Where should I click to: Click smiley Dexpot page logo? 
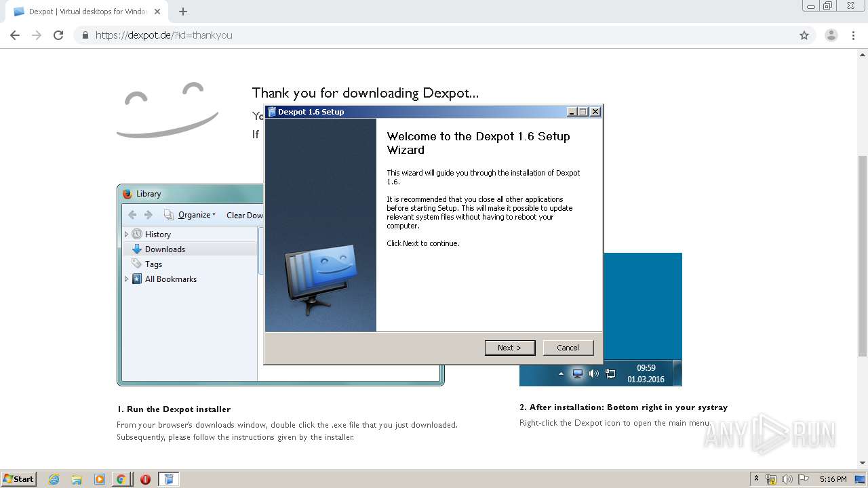coord(167,110)
